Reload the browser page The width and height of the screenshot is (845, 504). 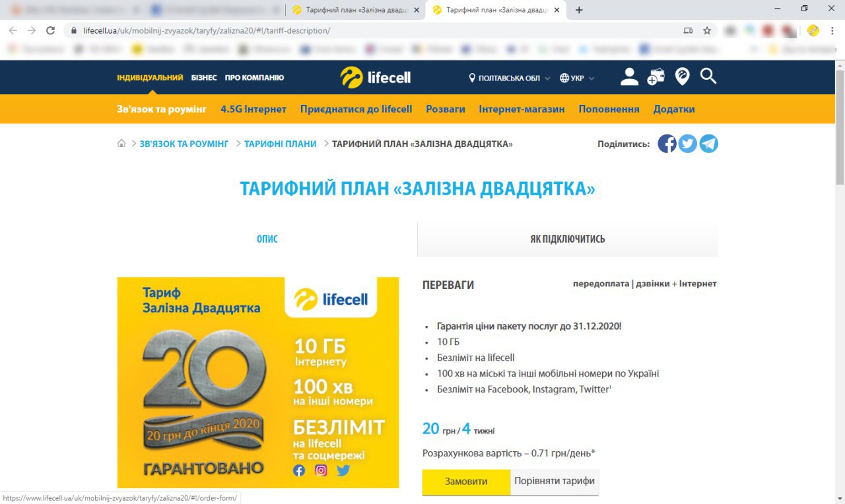point(50,30)
